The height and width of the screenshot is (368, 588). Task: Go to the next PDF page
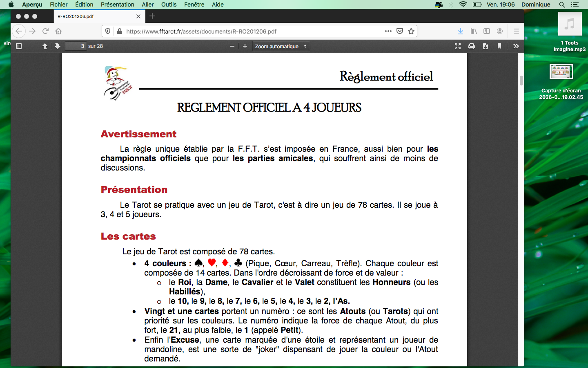click(x=58, y=46)
